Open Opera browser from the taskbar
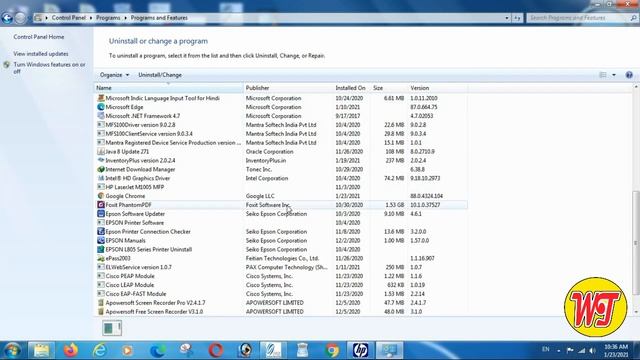 (x=216, y=350)
